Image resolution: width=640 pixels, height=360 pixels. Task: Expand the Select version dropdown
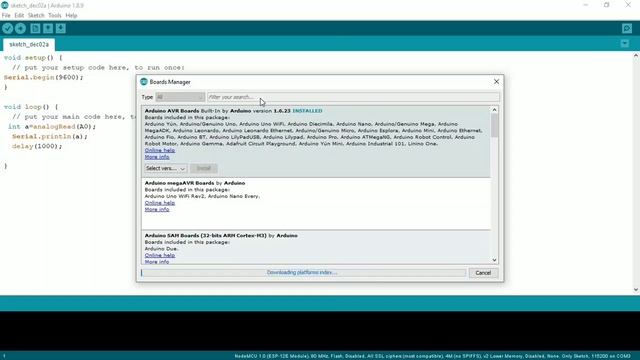tap(165, 168)
